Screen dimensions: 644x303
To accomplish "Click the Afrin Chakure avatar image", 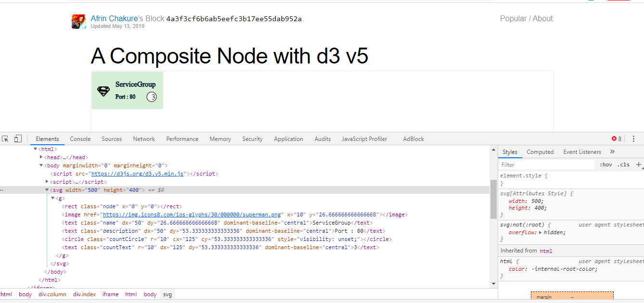I will click(x=79, y=22).
